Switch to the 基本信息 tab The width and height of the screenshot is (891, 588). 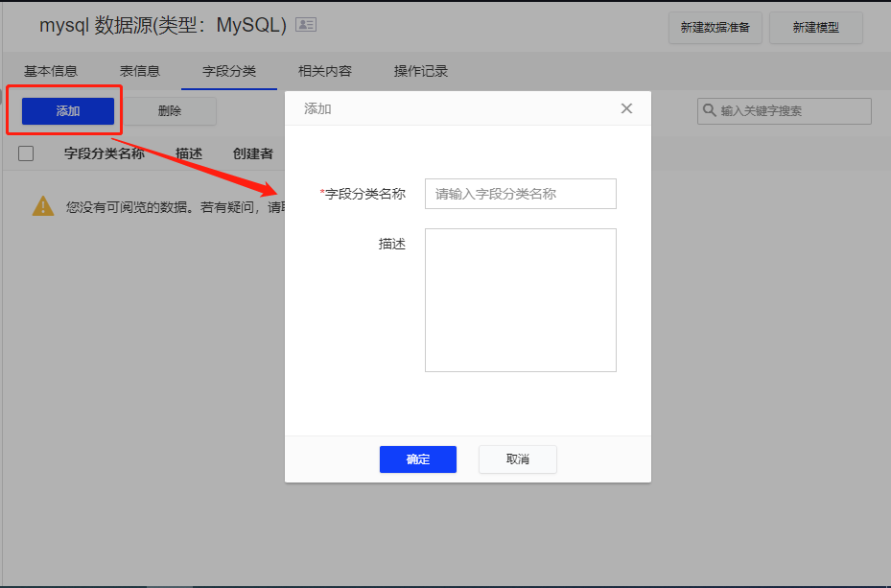click(x=52, y=71)
